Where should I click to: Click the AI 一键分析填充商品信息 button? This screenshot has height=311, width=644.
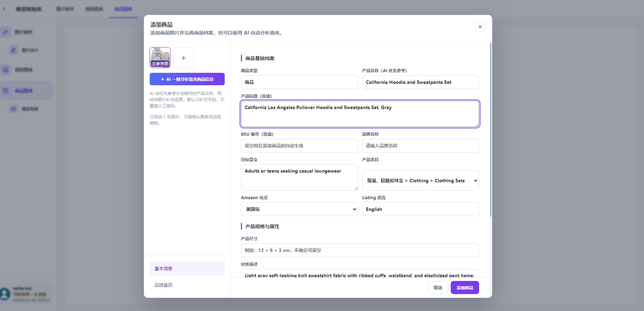click(x=187, y=79)
